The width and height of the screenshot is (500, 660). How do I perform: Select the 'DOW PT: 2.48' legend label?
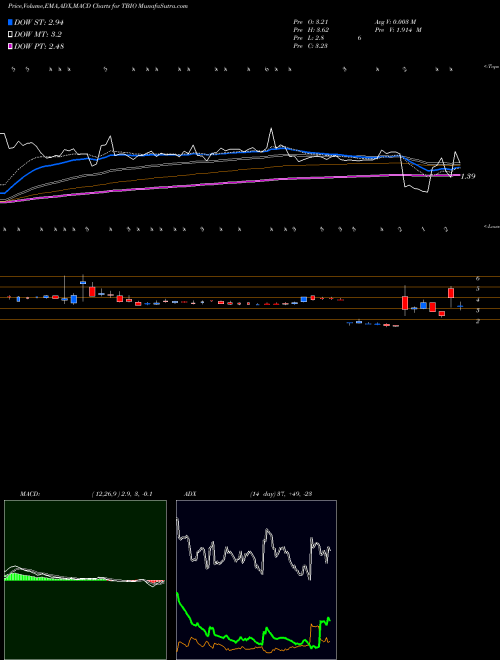coord(39,47)
